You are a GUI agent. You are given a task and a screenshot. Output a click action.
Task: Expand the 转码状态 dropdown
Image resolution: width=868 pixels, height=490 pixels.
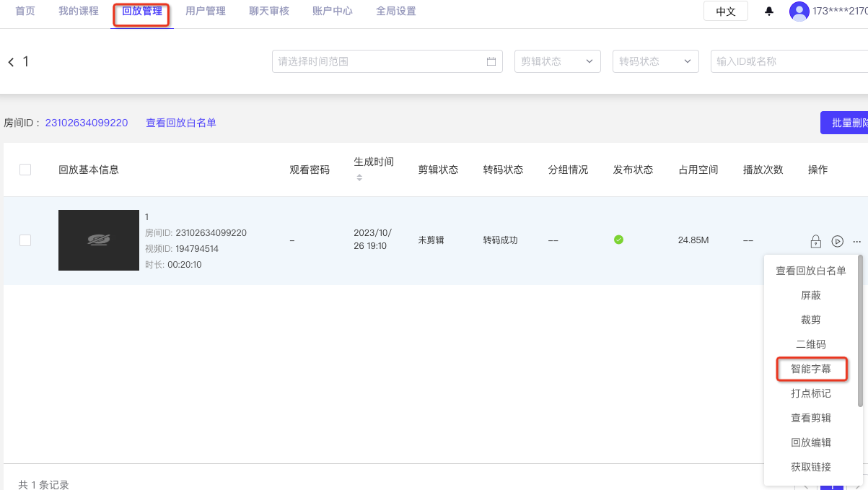point(656,61)
